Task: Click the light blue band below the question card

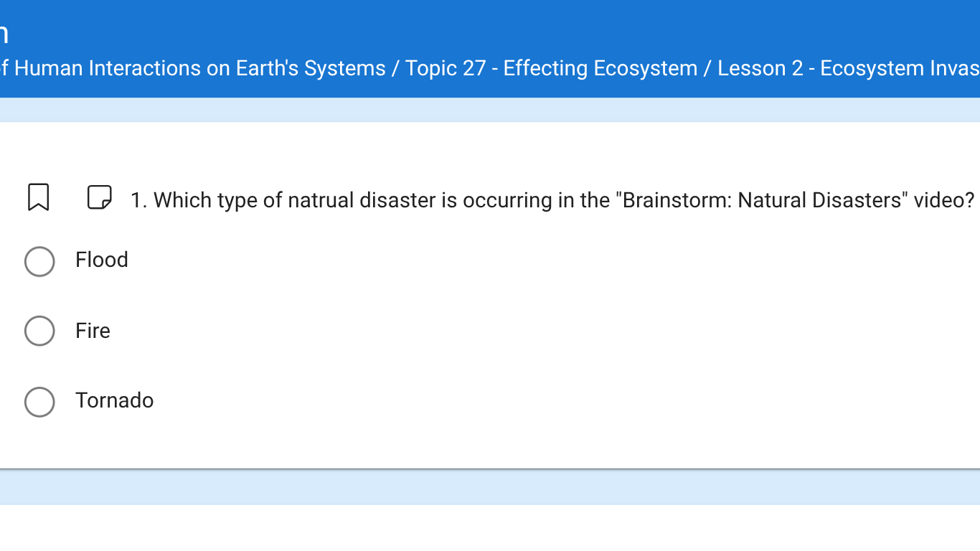Action: pos(490,487)
